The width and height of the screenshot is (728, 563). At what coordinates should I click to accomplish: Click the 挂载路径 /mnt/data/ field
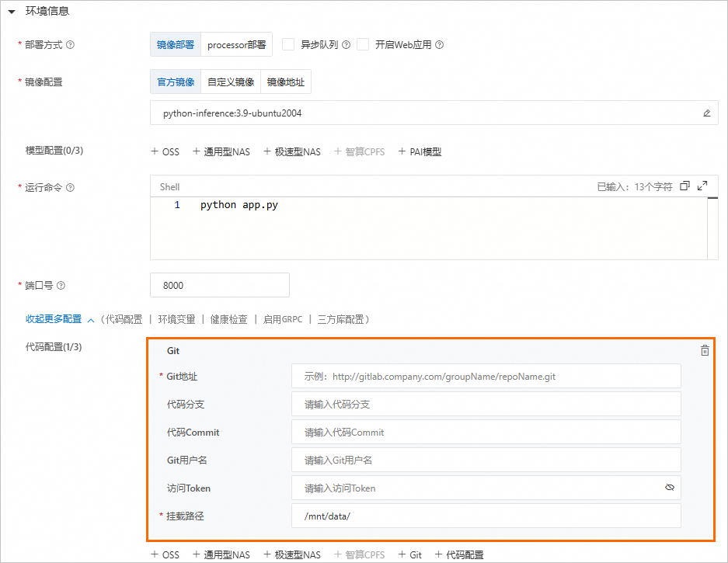(486, 516)
